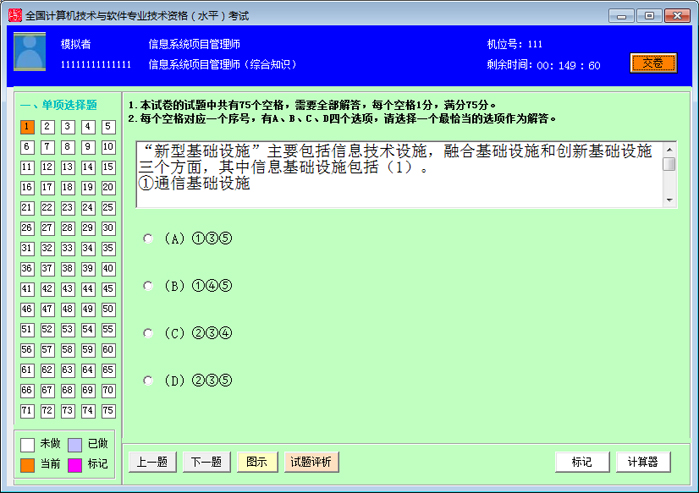Image resolution: width=699 pixels, height=493 pixels.
Task: Click the candidate avatar photo icon
Action: coord(29,53)
